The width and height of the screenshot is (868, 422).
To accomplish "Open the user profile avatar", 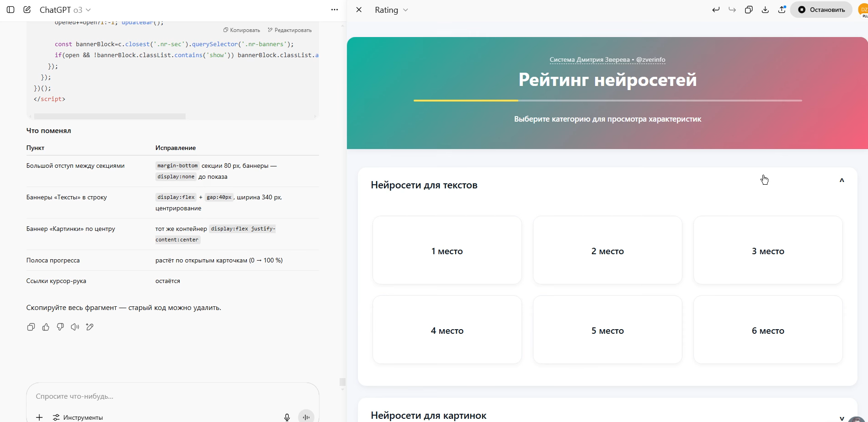I will (863, 10).
